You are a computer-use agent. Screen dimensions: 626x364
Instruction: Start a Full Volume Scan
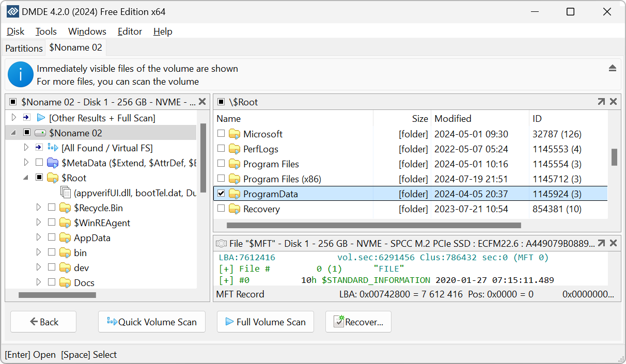coord(265,322)
